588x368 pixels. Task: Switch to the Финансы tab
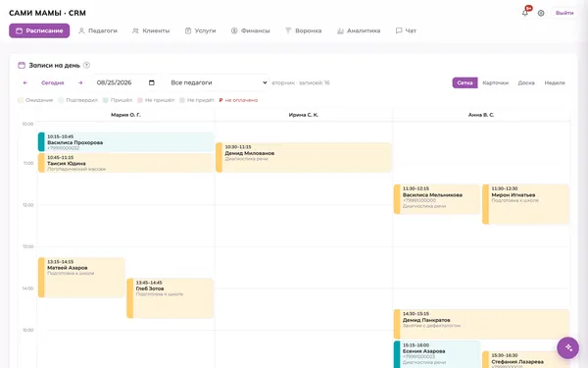[x=251, y=30]
